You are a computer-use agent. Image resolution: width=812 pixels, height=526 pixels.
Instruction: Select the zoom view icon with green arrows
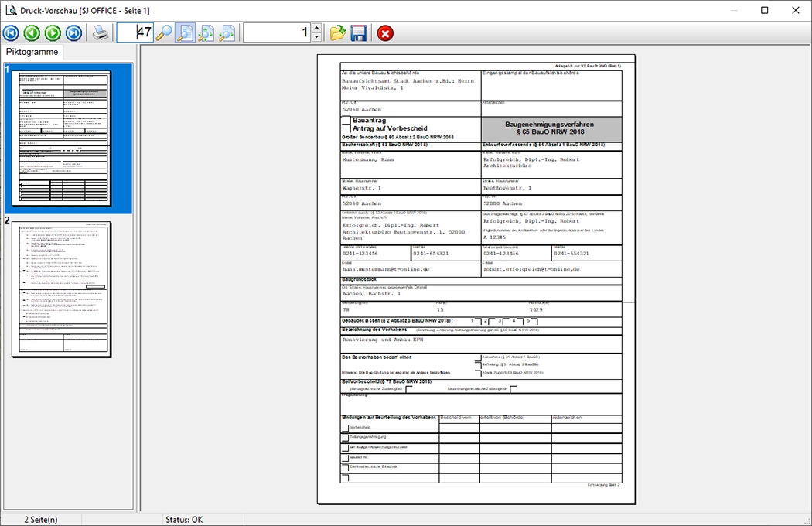click(206, 33)
